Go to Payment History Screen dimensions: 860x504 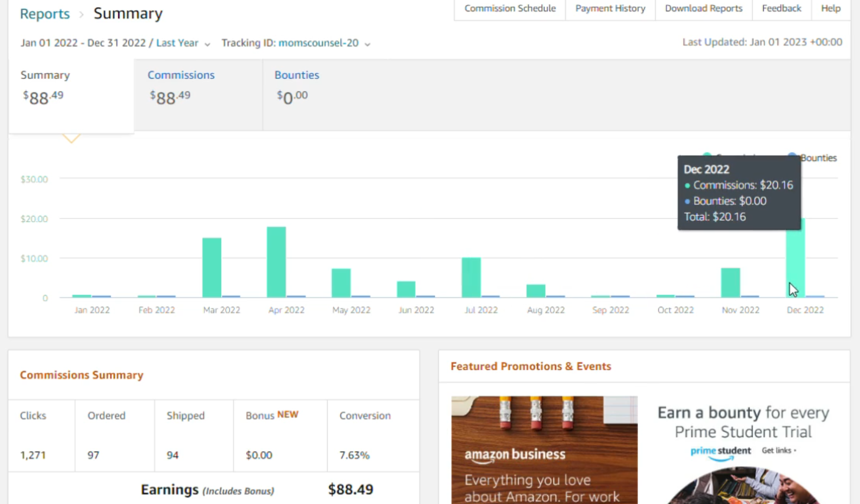point(610,9)
